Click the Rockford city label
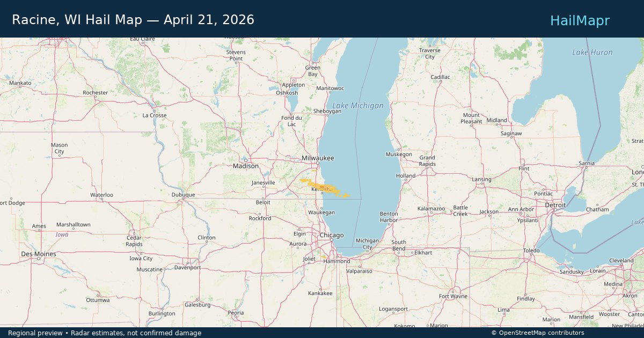 tap(260, 218)
